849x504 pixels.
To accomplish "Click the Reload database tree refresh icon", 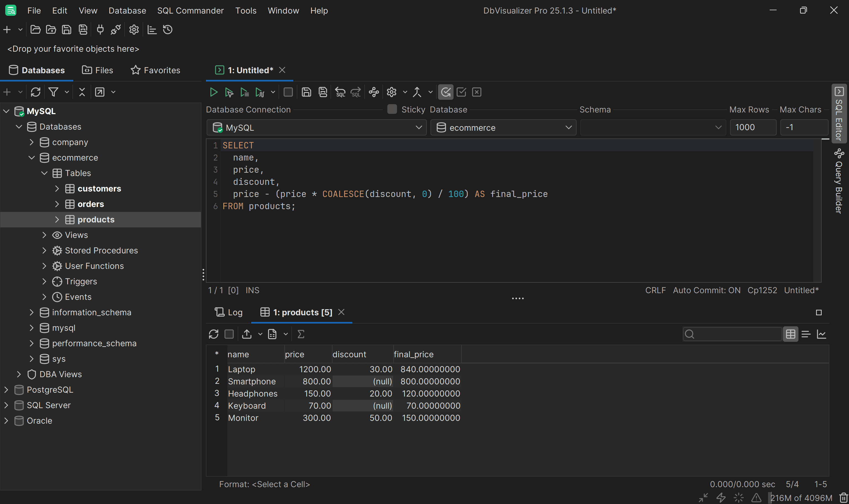I will pyautogui.click(x=36, y=92).
